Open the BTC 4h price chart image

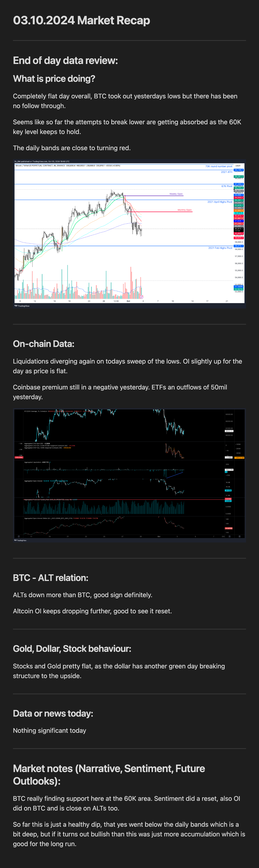(x=129, y=234)
